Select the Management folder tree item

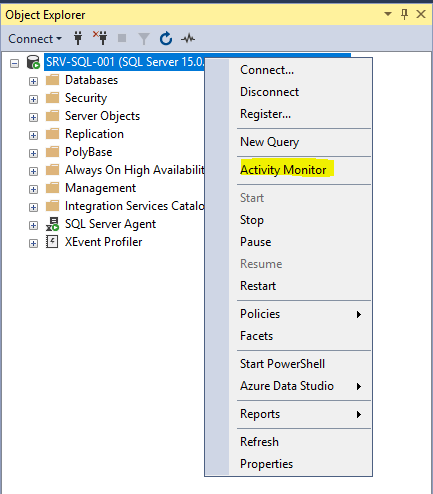pos(100,188)
